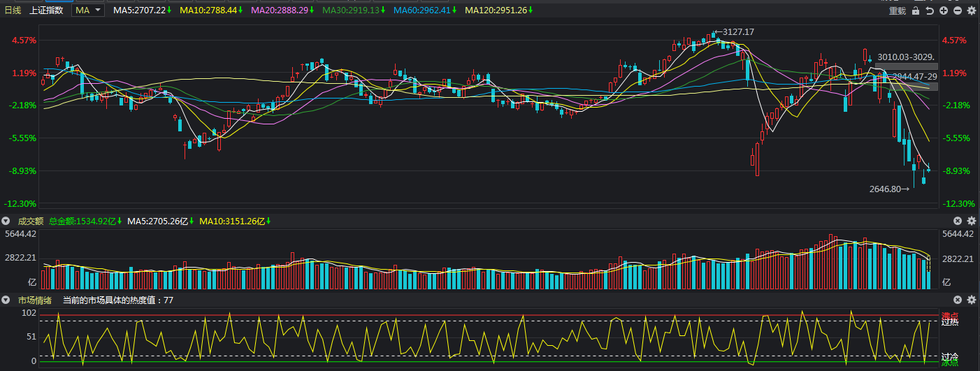The width and height of the screenshot is (980, 371).
Task: Open the MA indicator dropdown
Action: 89,10
